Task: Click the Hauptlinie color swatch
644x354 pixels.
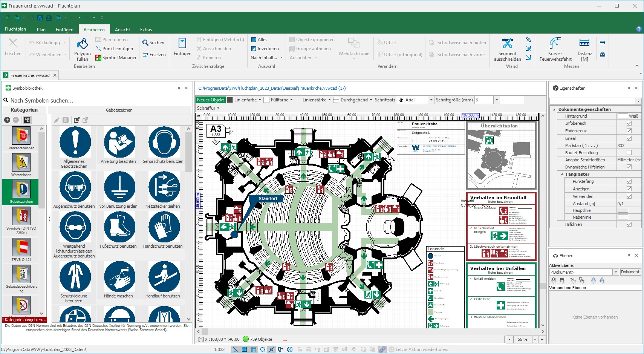Action: [x=623, y=210]
